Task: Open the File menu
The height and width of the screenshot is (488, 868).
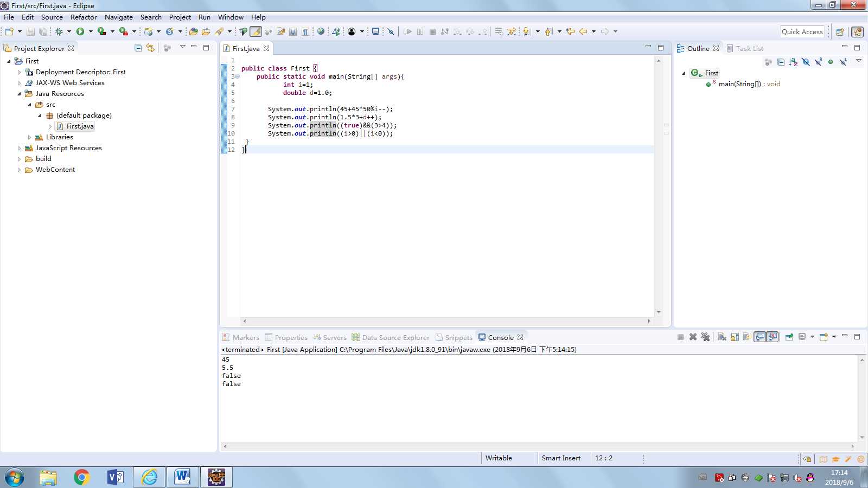Action: point(9,17)
